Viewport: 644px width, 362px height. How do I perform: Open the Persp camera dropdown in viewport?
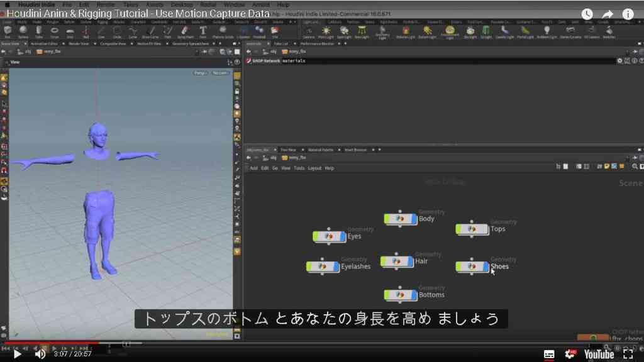tap(201, 73)
